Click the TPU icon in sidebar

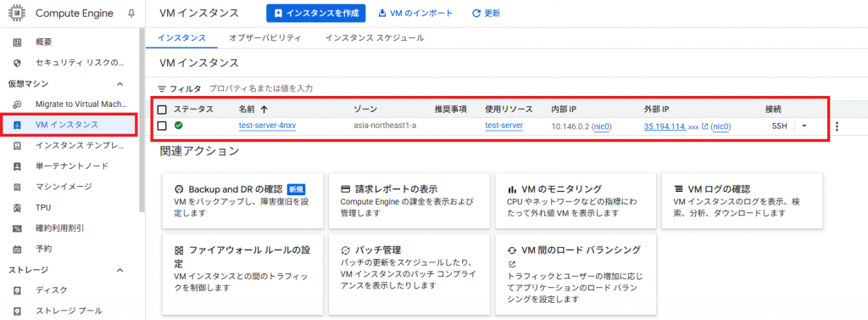tap(17, 207)
